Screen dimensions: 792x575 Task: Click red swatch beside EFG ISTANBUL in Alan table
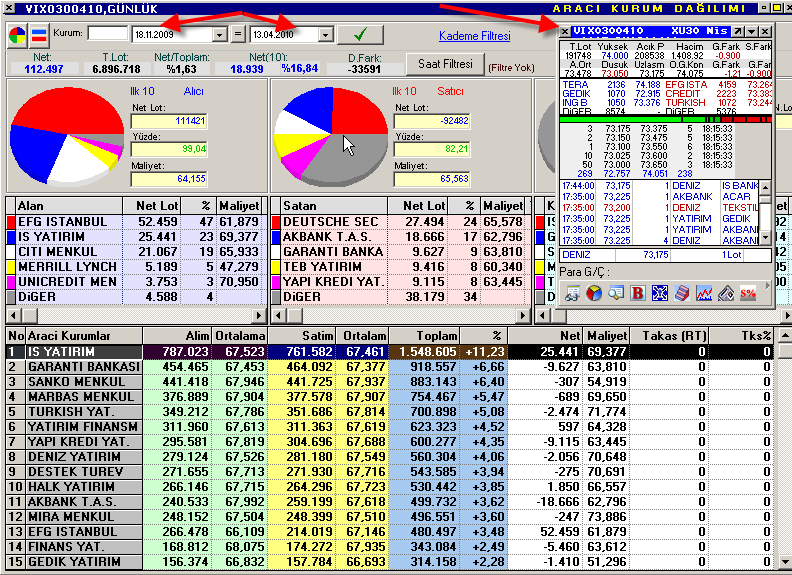11,222
